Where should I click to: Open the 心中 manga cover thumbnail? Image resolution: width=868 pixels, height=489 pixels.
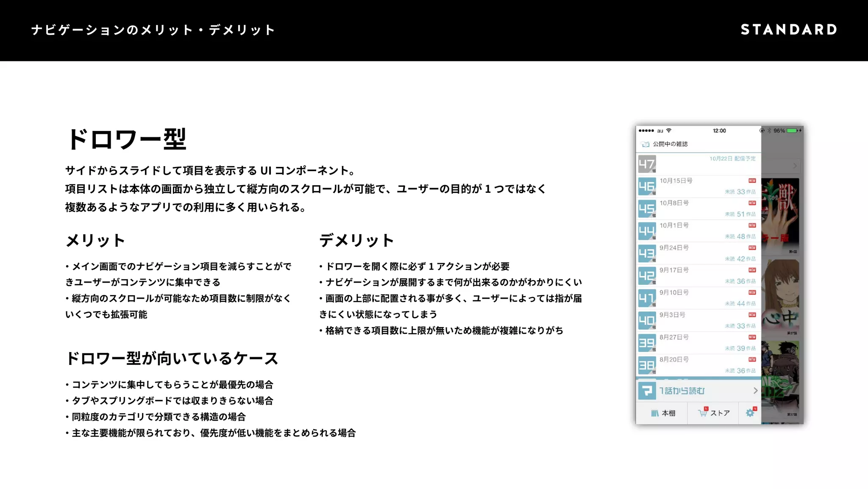click(x=780, y=298)
